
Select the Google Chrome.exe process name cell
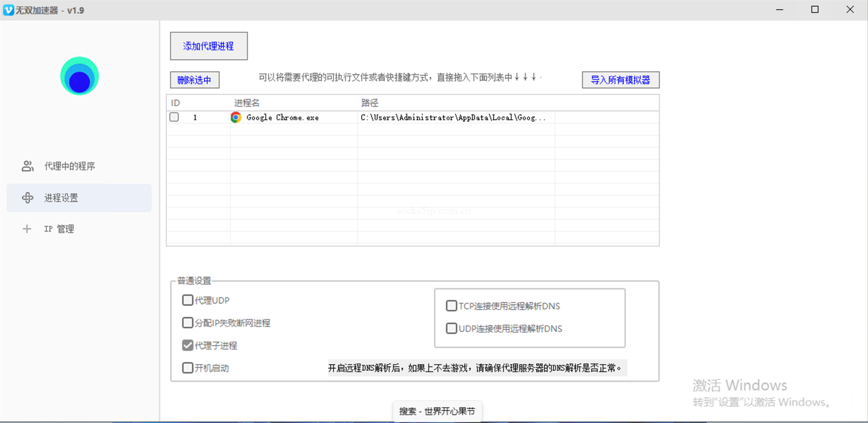(294, 117)
